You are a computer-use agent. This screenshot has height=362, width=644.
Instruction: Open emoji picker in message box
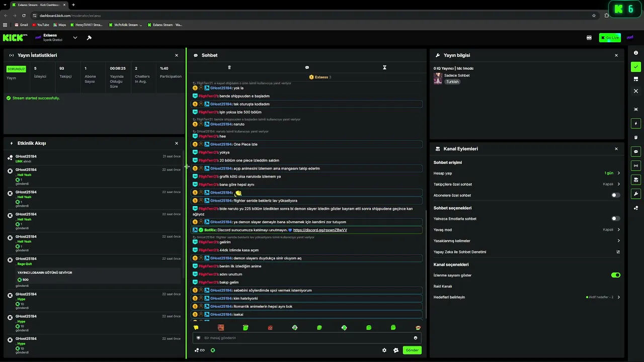coord(416,338)
